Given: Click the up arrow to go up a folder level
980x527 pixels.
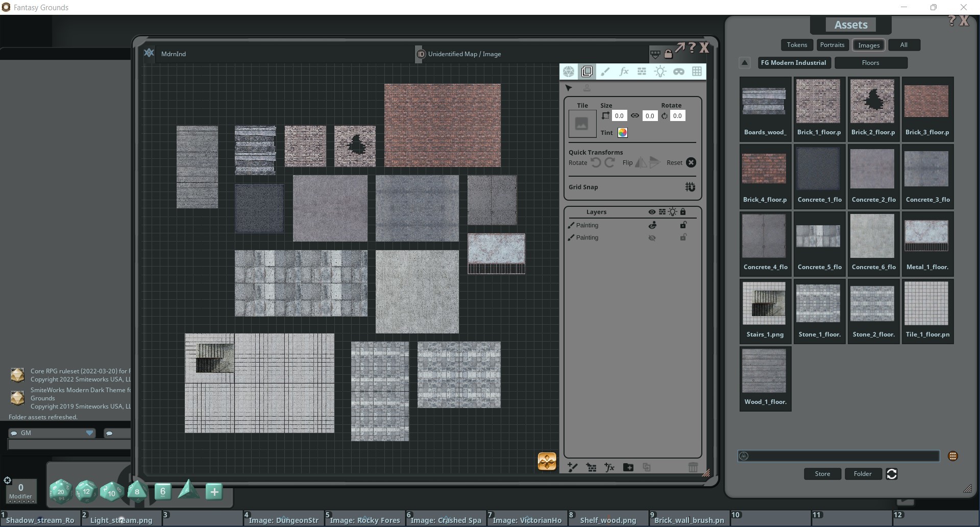Looking at the screenshot, I should [744, 62].
